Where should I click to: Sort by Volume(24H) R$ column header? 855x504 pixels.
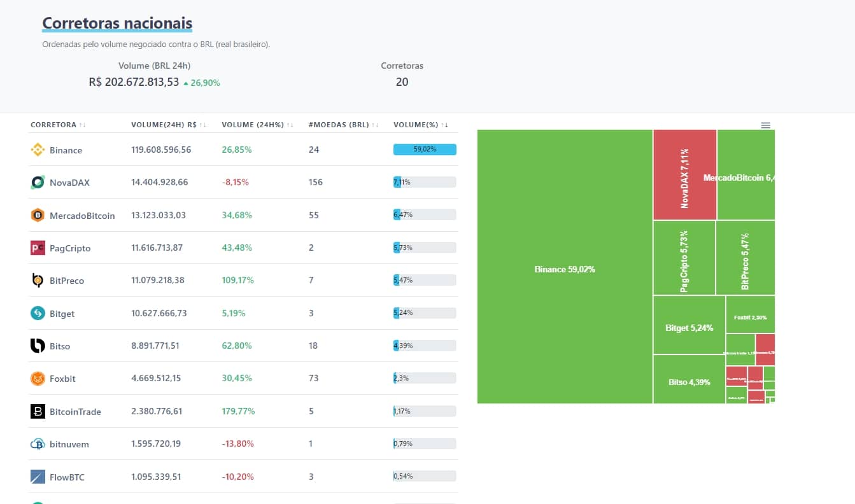pyautogui.click(x=169, y=125)
